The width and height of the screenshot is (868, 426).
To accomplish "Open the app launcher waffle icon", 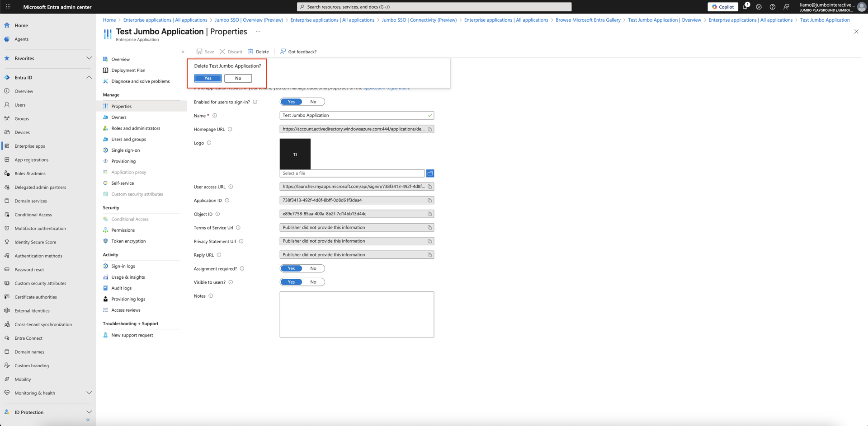I will [x=8, y=7].
